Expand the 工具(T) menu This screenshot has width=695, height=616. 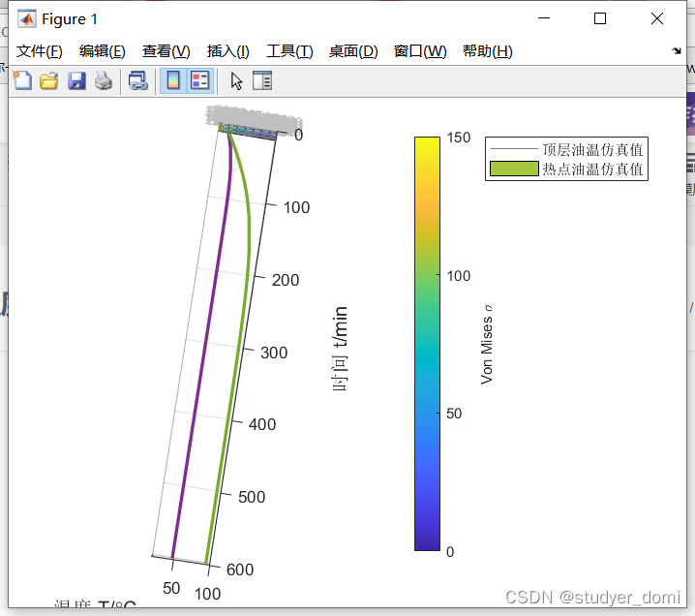click(289, 51)
